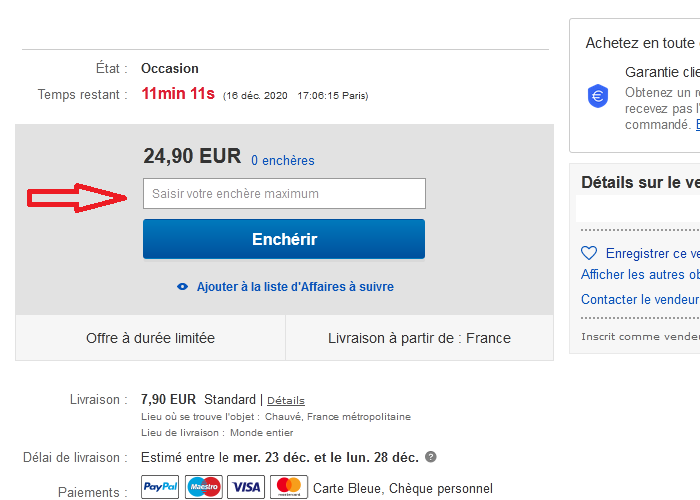Click the PayPal payment logo

click(160, 487)
